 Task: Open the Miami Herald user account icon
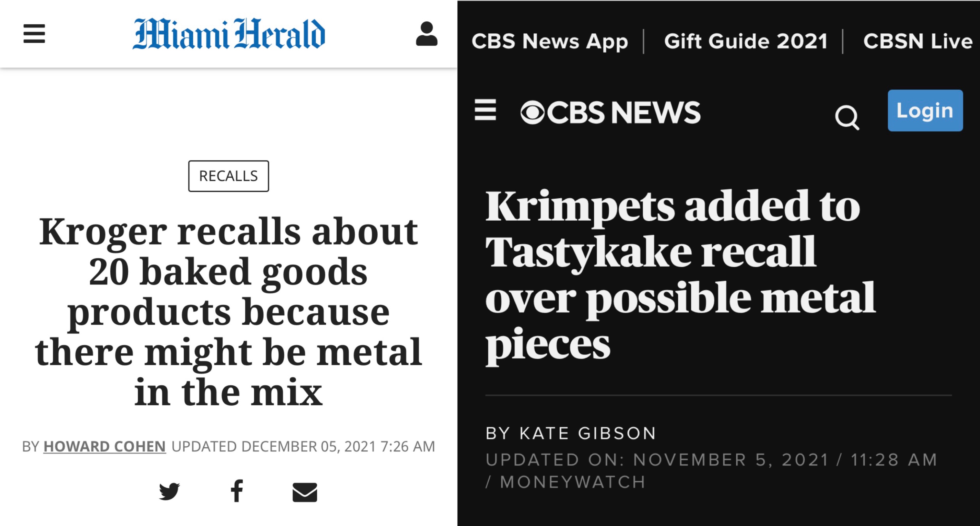click(x=427, y=34)
